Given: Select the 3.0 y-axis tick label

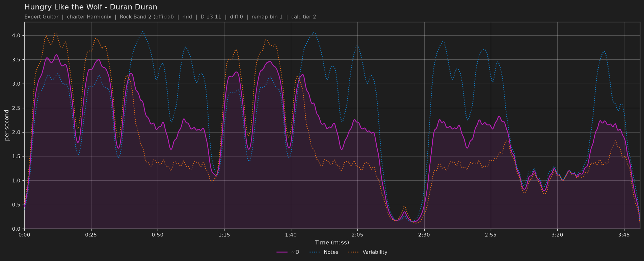Looking at the screenshot, I should coord(16,84).
